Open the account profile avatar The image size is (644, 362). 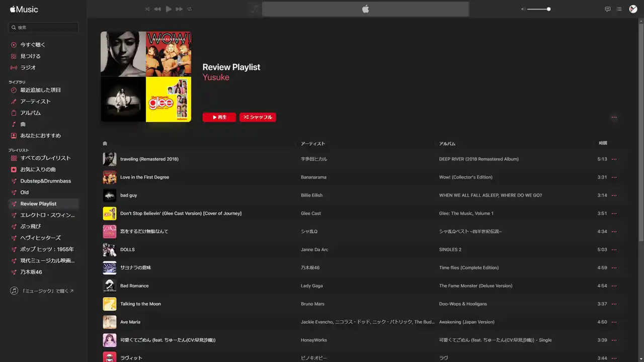point(633,9)
